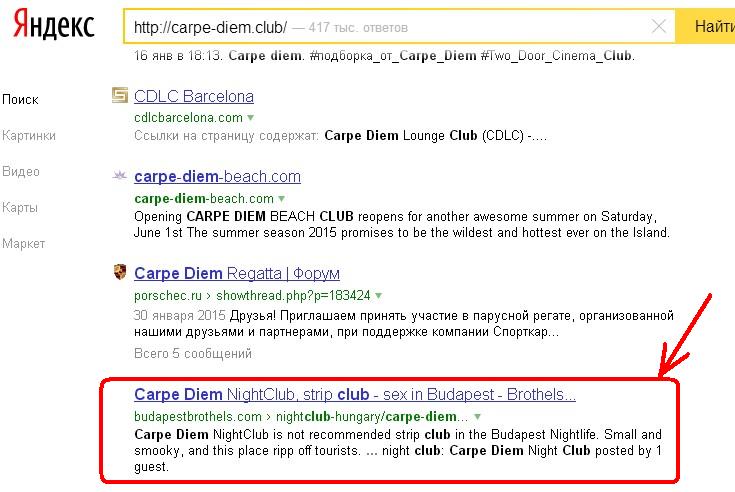Viewport: 735px width, 492px height.
Task: Click snippet Carpe Diem NightClub is not recommended
Action: pos(398,450)
